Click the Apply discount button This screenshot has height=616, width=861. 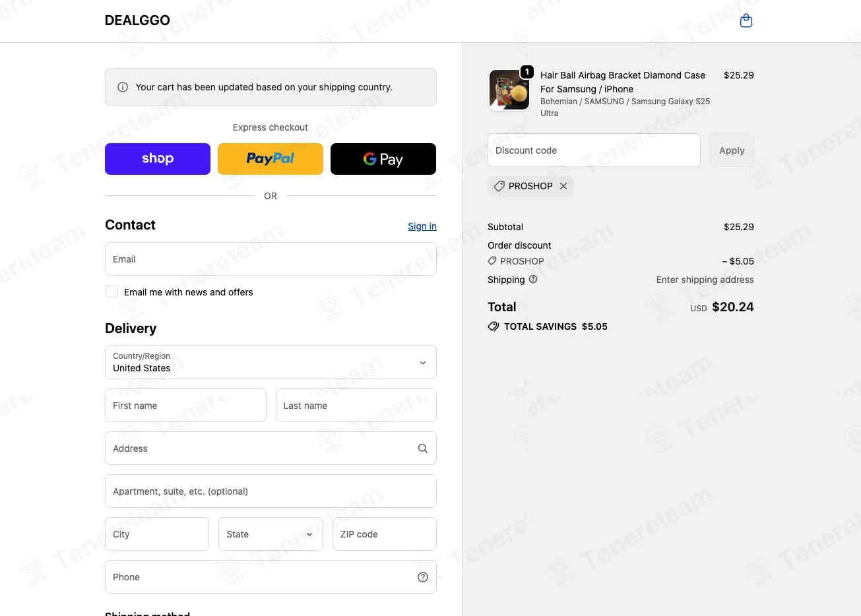[732, 150]
